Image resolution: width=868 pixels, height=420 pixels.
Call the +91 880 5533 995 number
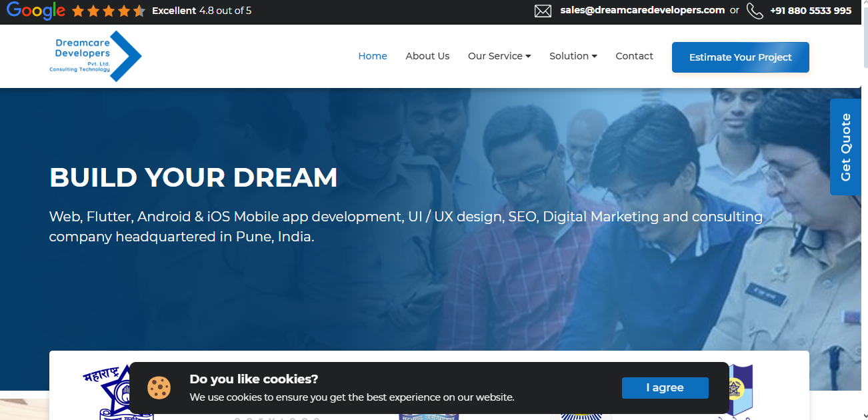tap(810, 11)
